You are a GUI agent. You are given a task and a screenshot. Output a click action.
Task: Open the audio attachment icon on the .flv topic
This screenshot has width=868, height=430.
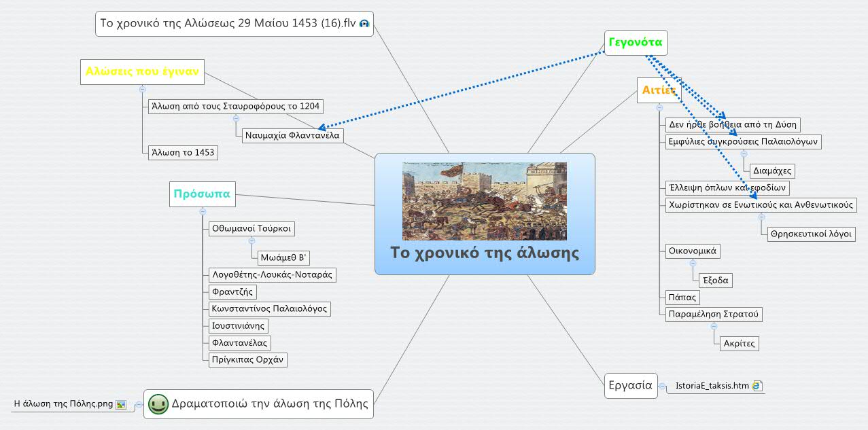(364, 24)
